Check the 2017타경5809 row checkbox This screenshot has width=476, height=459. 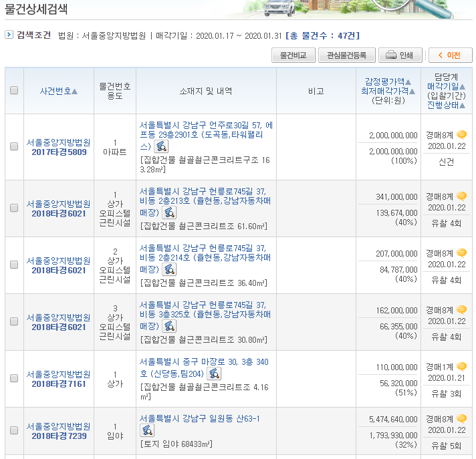coord(14,146)
